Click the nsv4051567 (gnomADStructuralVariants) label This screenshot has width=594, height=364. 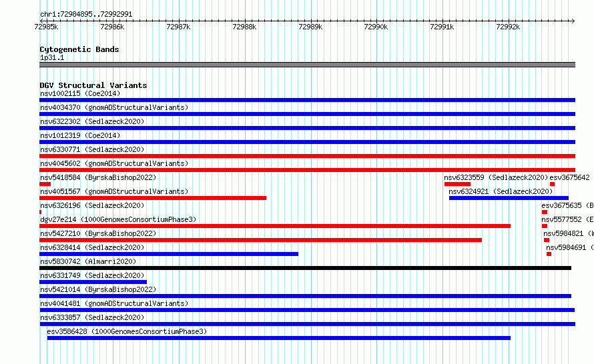[114, 191]
